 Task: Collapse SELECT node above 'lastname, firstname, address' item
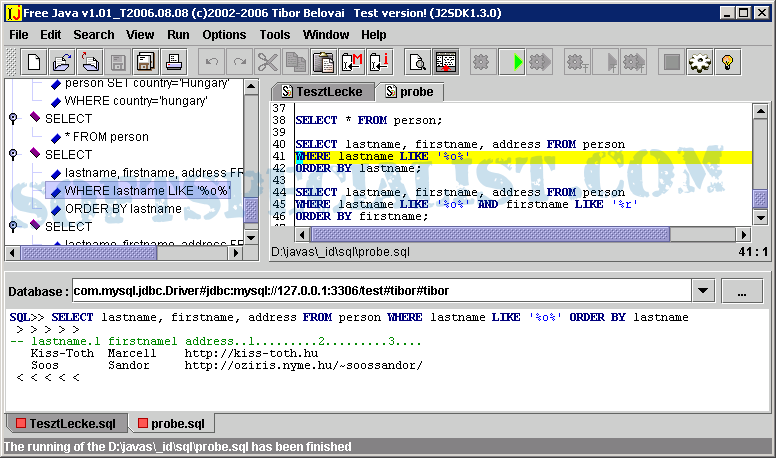click(x=14, y=155)
